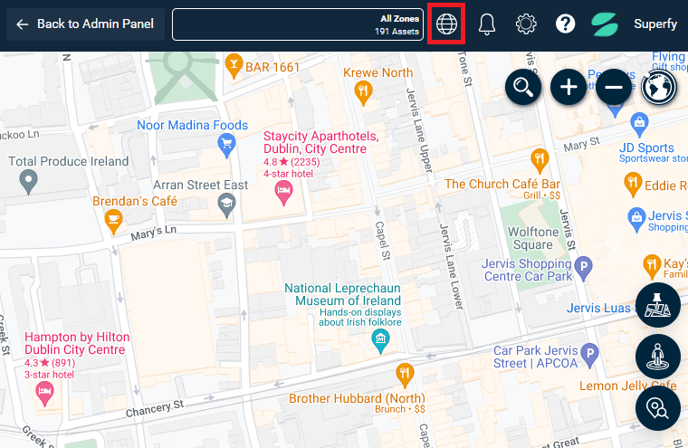
Task: Click the Wolftone Square label
Action: 533,238
